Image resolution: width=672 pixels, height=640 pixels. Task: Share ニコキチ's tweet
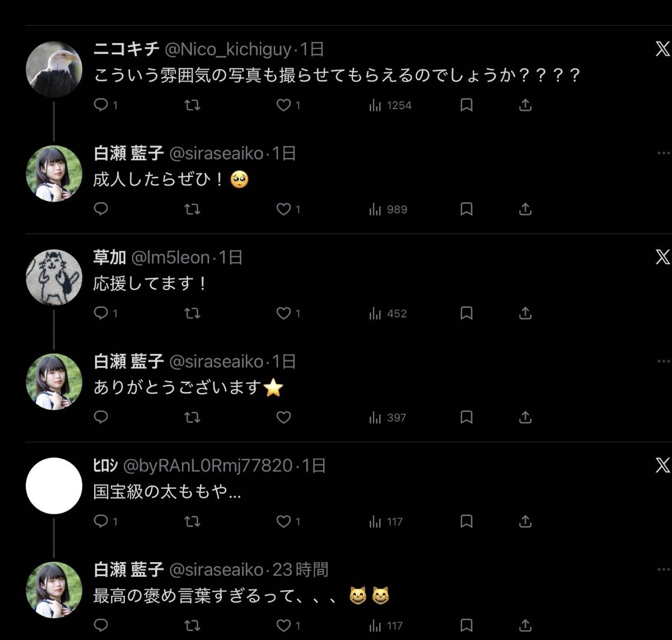pos(525,105)
